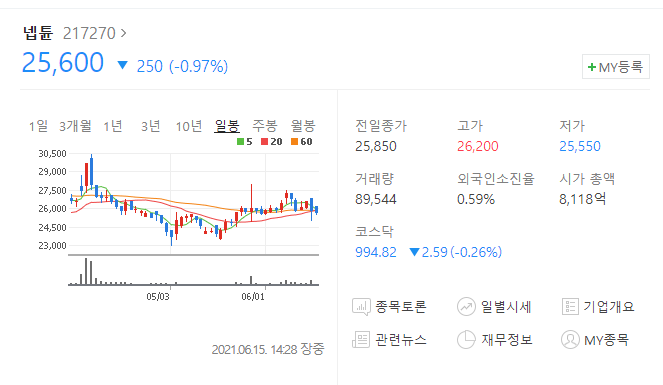Click the 거래량 value 89,544
This screenshot has height=385, width=663.
pos(376,199)
